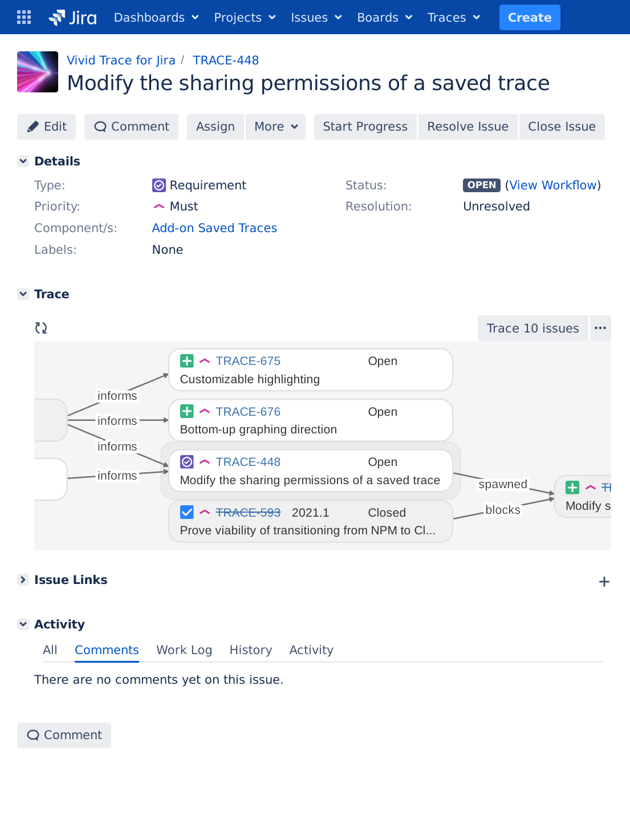Open the app switcher grid icon
Image resolution: width=630 pixels, height=840 pixels.
tap(24, 18)
